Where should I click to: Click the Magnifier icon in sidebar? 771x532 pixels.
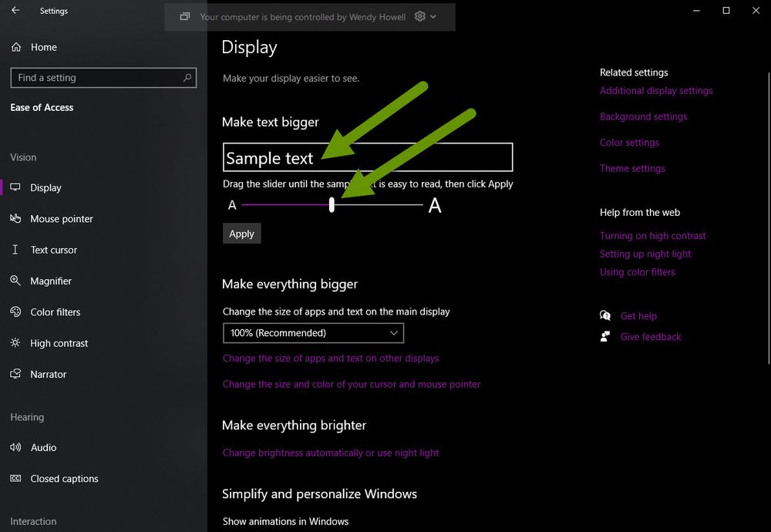[x=15, y=281]
